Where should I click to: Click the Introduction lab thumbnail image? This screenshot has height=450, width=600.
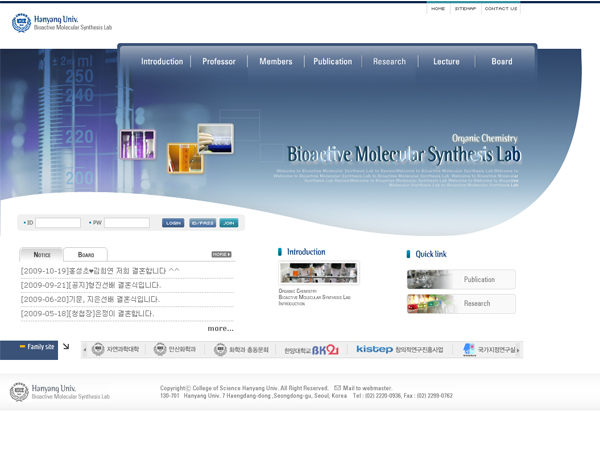click(x=318, y=274)
